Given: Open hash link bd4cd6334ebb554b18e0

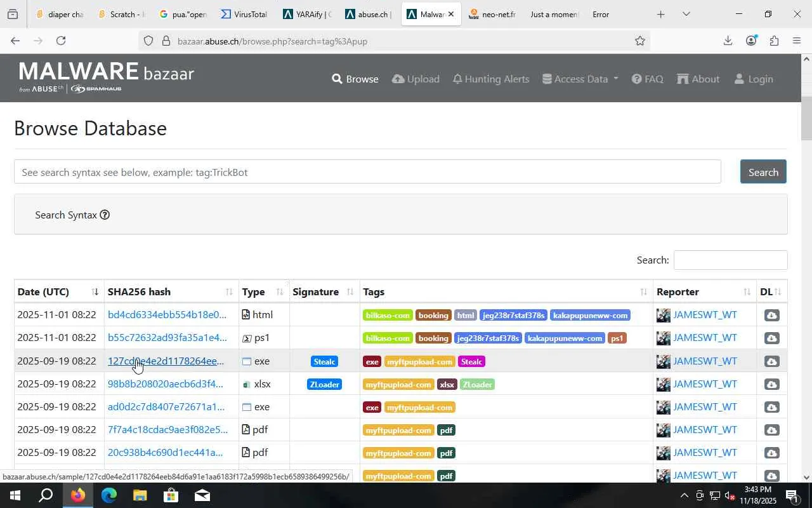Looking at the screenshot, I should pyautogui.click(x=167, y=314).
